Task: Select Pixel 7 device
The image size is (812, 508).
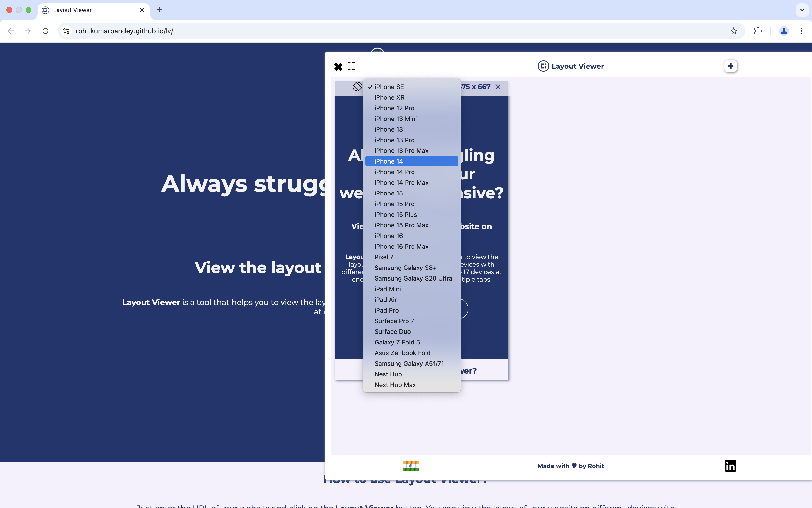Action: click(x=412, y=257)
